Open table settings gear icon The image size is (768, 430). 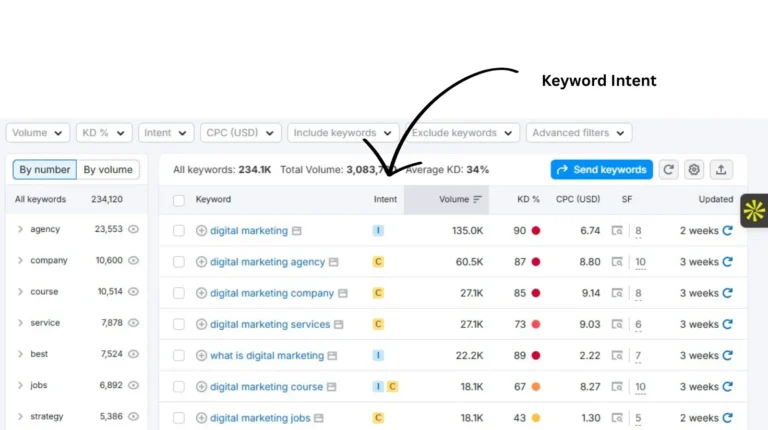[x=694, y=169]
